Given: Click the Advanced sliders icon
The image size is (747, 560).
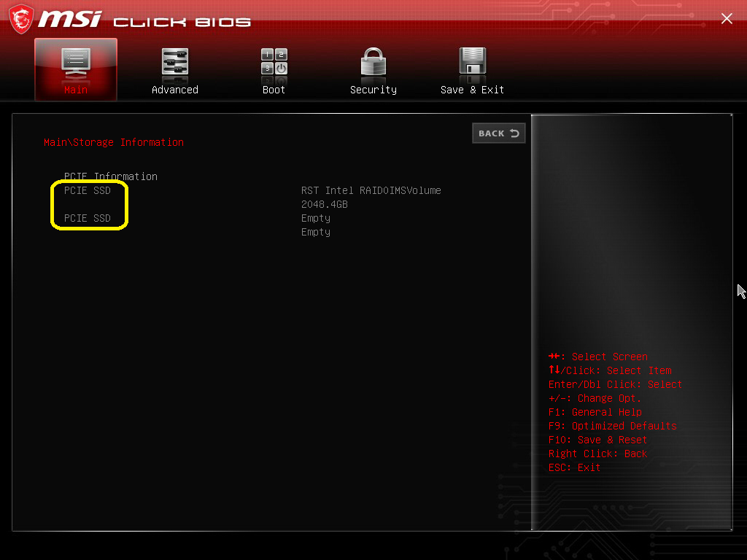Looking at the screenshot, I should point(175,63).
